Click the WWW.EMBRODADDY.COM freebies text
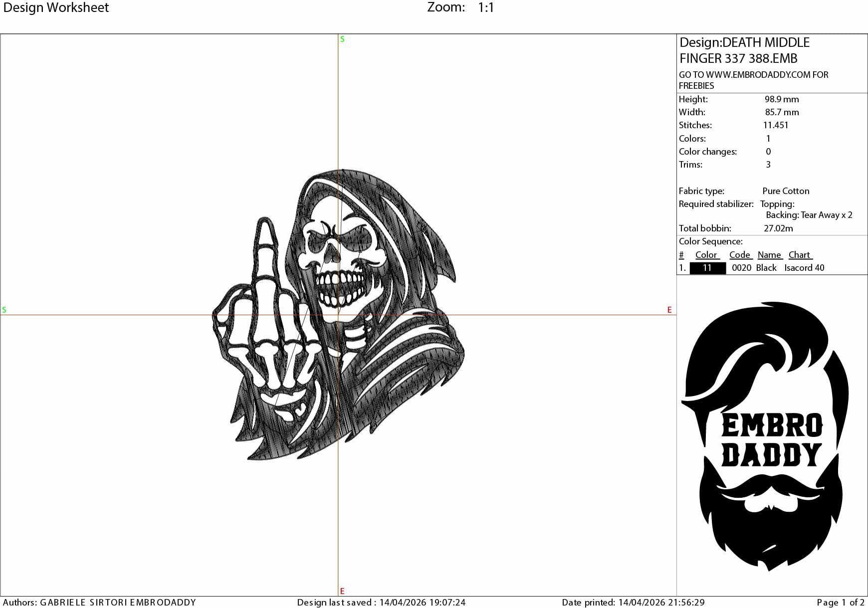The width and height of the screenshot is (868, 608). click(x=753, y=80)
